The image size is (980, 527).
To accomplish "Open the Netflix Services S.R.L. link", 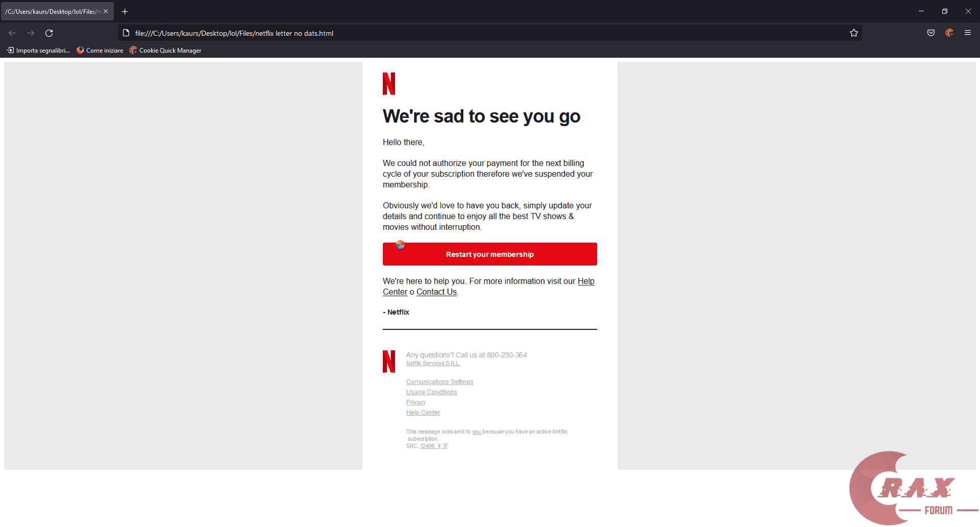I will click(x=433, y=364).
